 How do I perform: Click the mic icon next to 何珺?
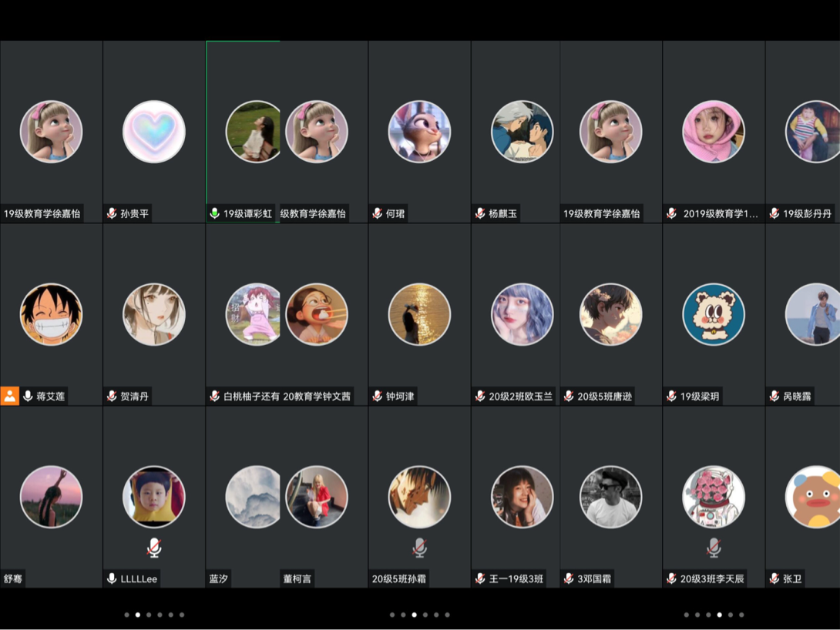[x=377, y=213]
